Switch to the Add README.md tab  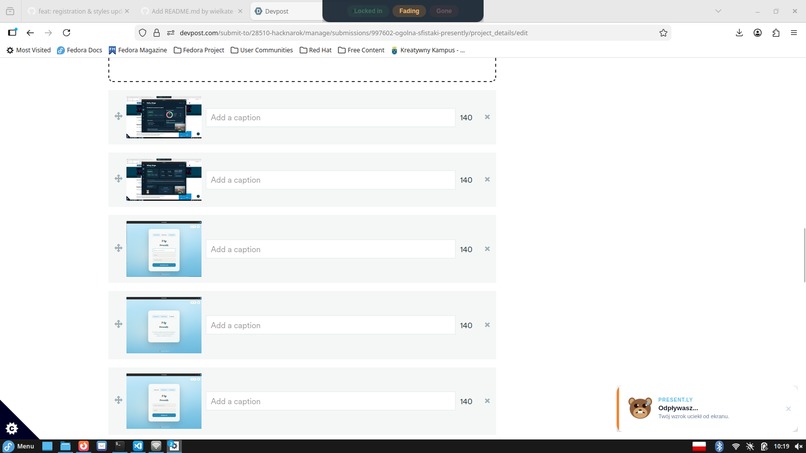192,11
